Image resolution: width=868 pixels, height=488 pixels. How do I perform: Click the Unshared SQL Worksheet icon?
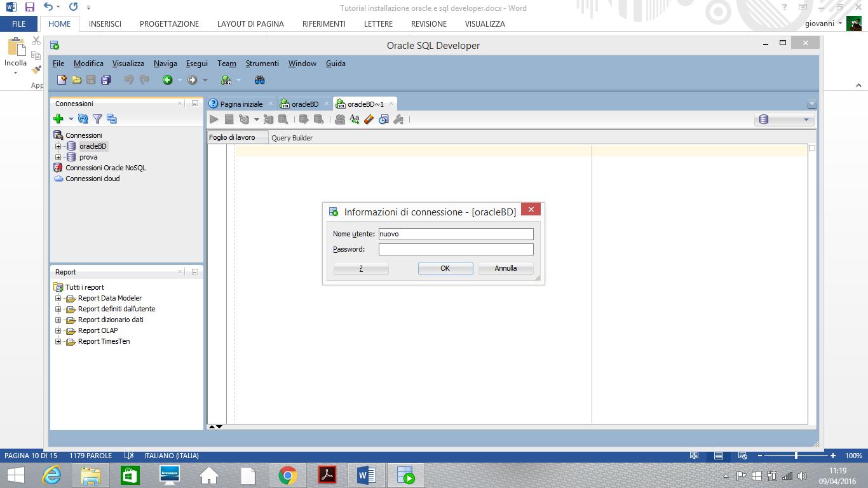340,119
